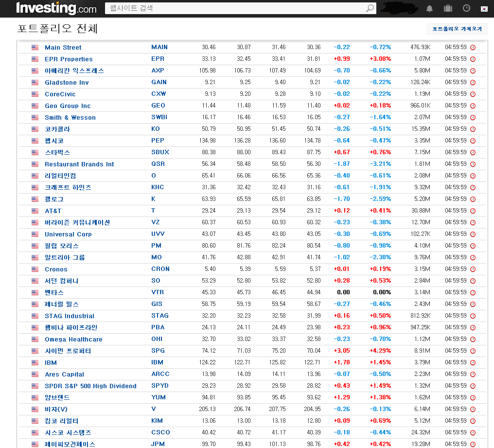Click the clock icon in Geo Group row

(473, 106)
